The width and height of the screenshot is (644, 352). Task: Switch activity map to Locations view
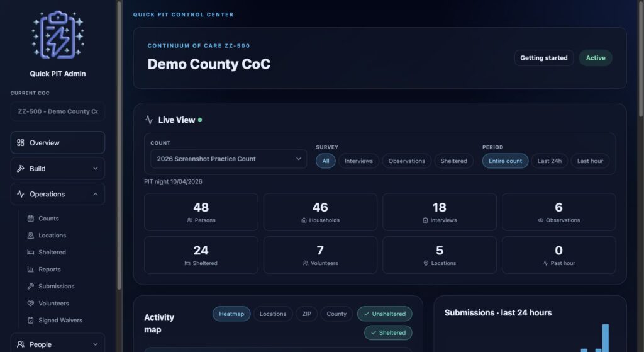(x=273, y=314)
